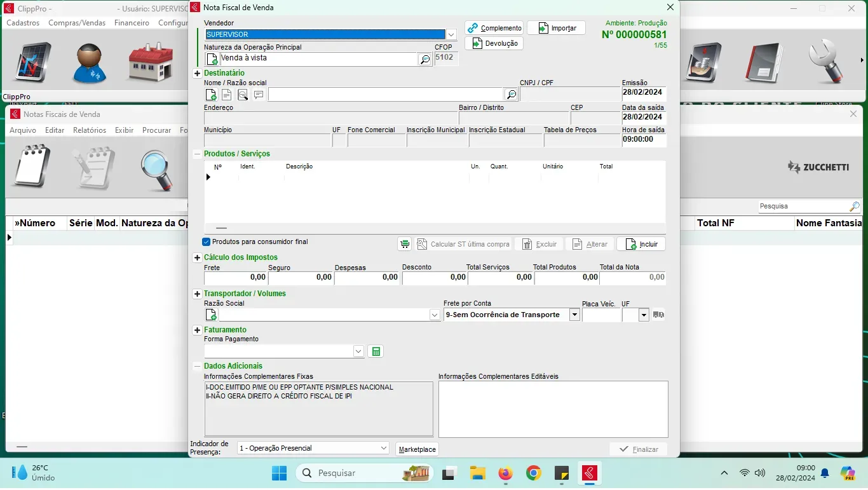Screen dimensions: 868x490
Task: Click the Marketplace button
Action: point(417,449)
